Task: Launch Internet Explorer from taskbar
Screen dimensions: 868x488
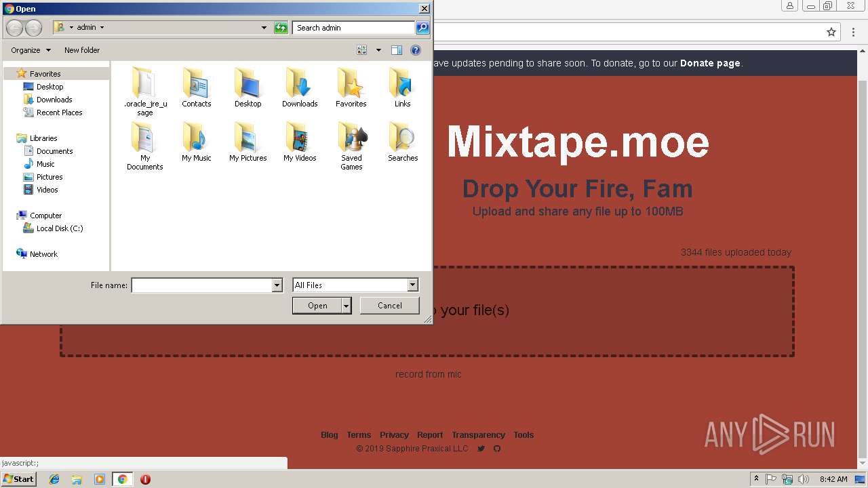Action: [x=54, y=479]
